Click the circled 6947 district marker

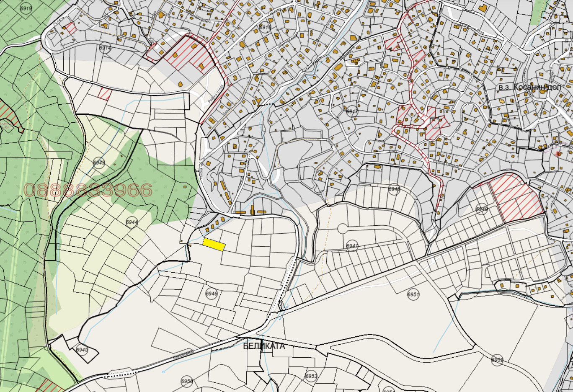[352, 246]
